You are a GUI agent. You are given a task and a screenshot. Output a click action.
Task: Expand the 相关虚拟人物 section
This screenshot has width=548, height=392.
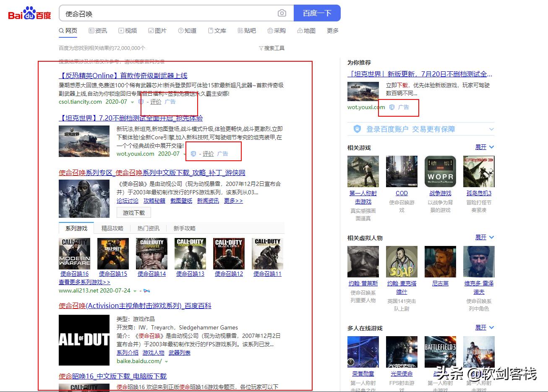[484, 238]
